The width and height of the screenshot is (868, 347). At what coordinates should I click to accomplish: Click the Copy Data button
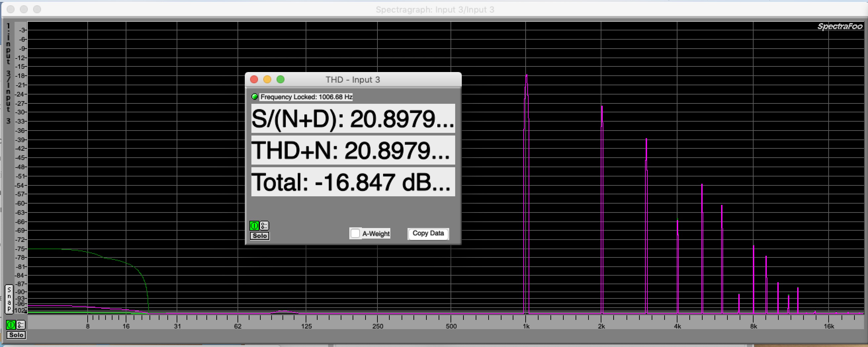428,233
